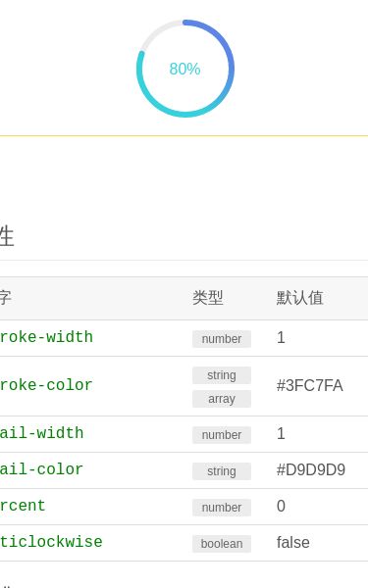Select the #3FC7FA default value
The image size is (368, 588).
click(310, 386)
